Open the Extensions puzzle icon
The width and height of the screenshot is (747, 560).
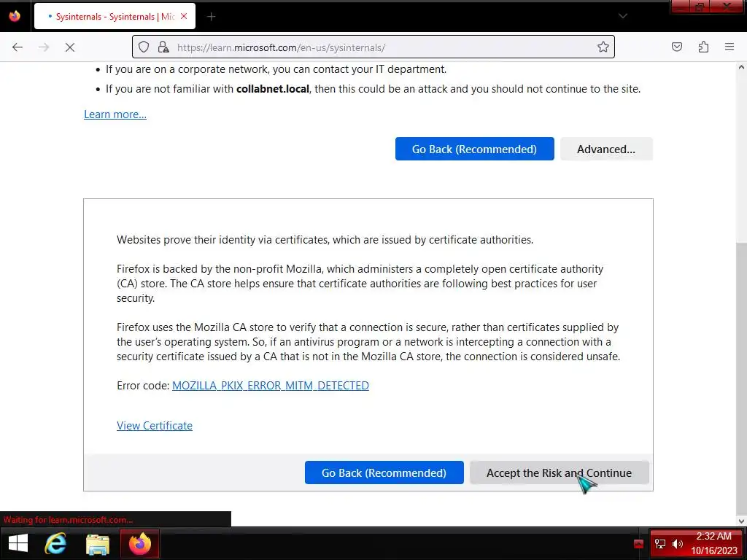[x=703, y=47]
